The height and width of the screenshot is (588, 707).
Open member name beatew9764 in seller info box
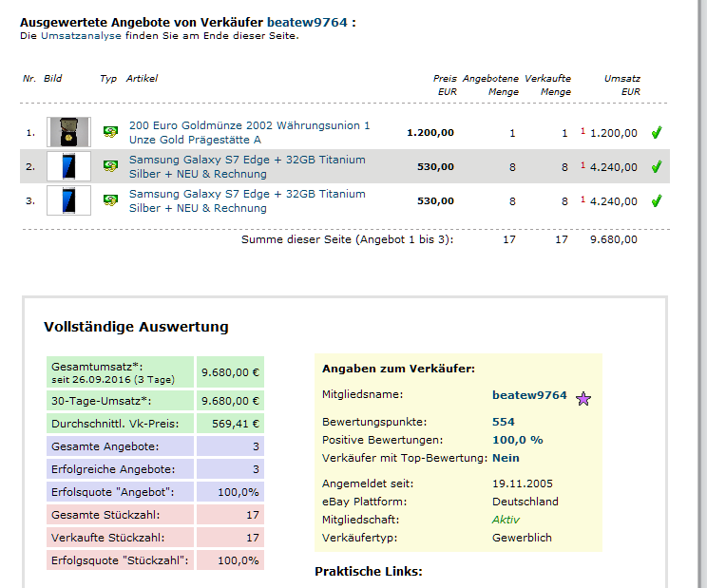[529, 395]
